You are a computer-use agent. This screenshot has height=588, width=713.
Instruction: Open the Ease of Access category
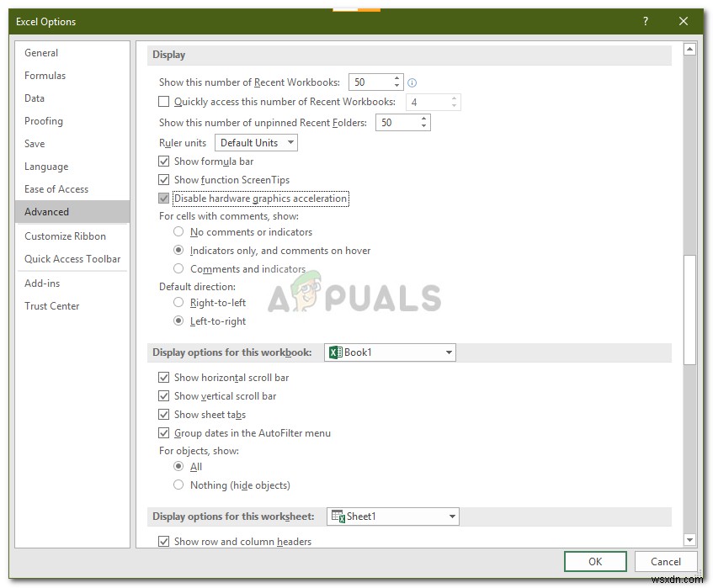(x=72, y=189)
